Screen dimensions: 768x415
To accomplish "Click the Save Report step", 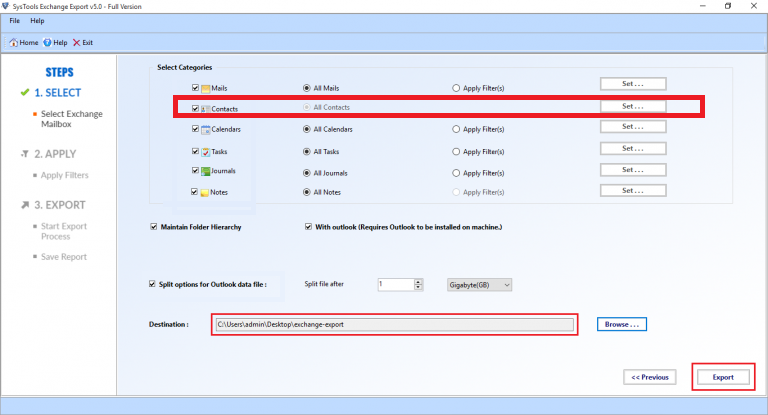I will [64, 257].
